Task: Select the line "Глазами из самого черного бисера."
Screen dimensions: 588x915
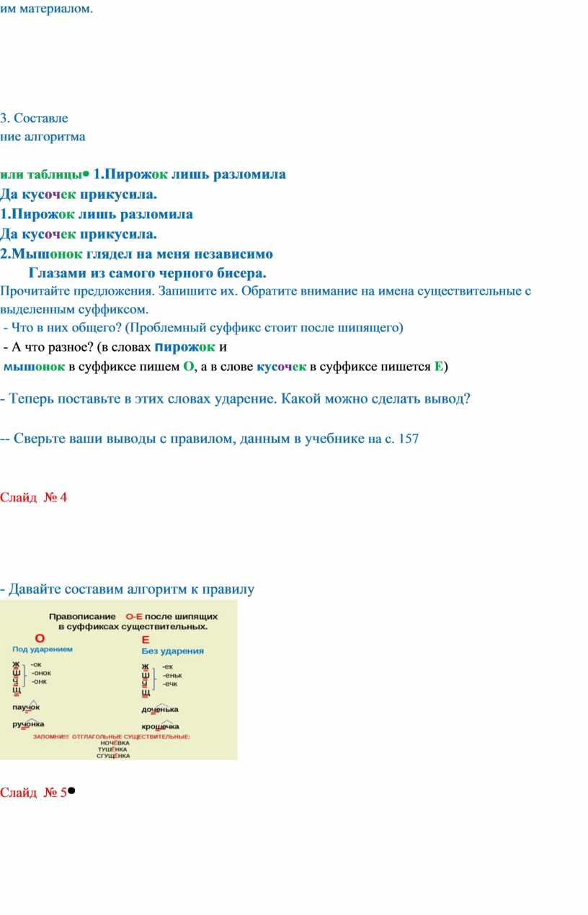Action: pyautogui.click(x=147, y=273)
